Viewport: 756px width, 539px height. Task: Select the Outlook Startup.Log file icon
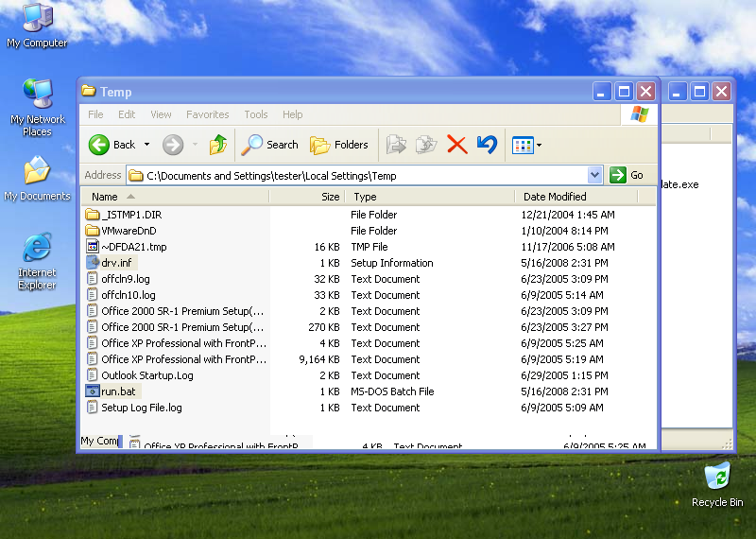coord(92,374)
